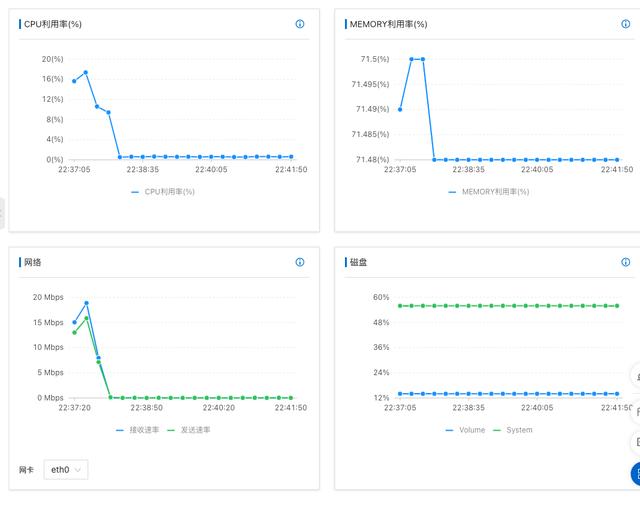
Task: Toggle the CPU利用率(%) legend entry
Action: pos(163,191)
